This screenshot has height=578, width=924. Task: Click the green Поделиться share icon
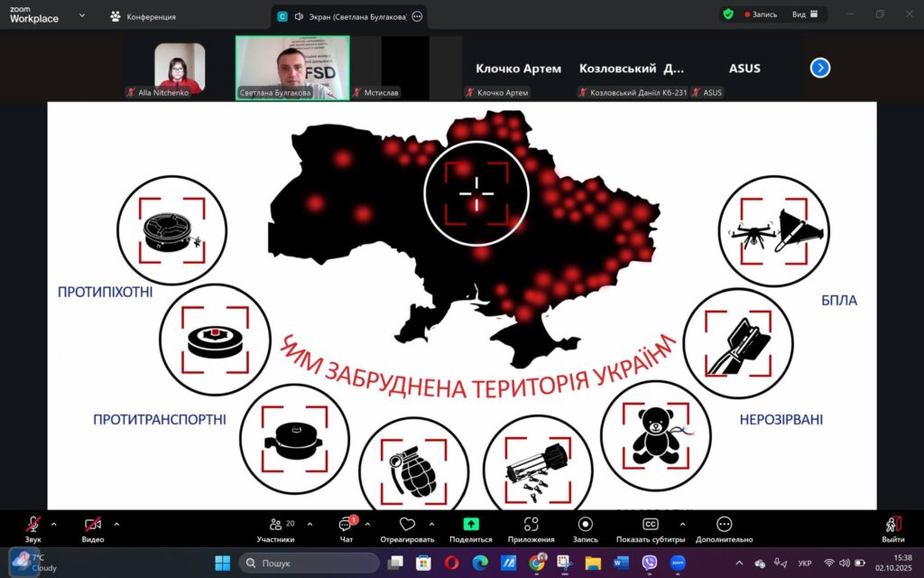point(470,525)
